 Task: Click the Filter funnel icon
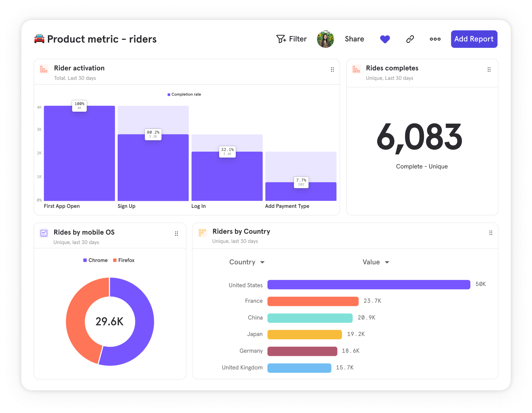[281, 39]
